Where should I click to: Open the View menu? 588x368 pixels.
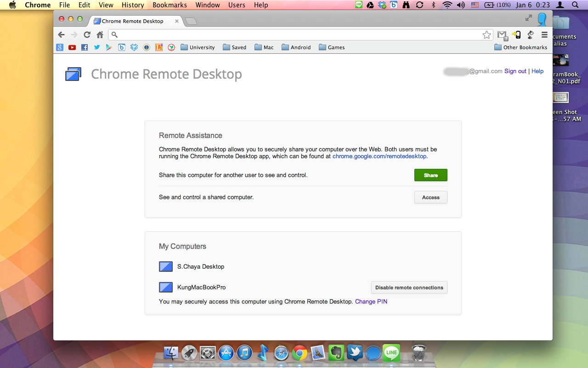(x=106, y=5)
